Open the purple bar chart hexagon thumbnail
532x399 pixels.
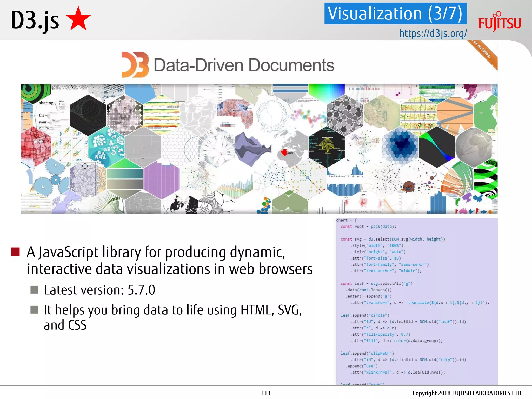[x=161, y=179]
